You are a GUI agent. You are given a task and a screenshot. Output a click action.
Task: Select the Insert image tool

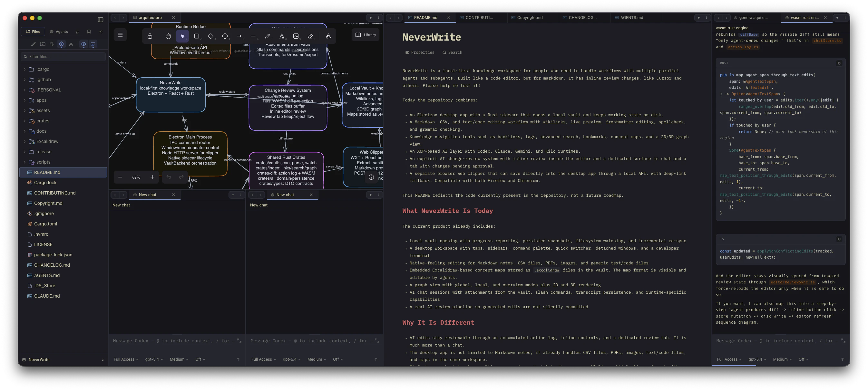point(296,36)
